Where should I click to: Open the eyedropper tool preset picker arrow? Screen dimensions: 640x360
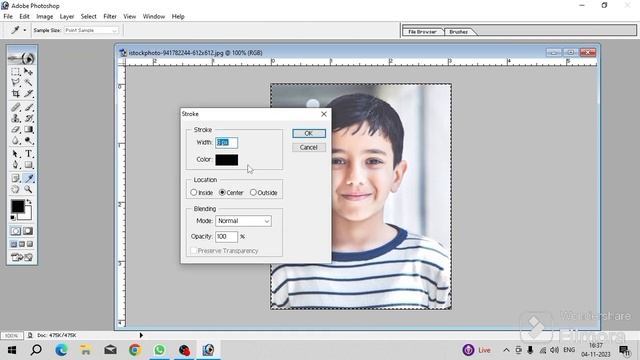point(24,30)
